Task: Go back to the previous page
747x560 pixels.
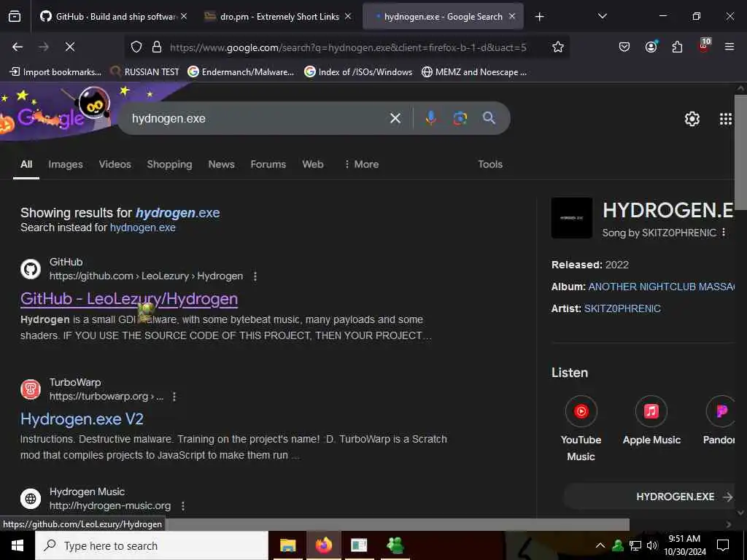Action: [18, 47]
